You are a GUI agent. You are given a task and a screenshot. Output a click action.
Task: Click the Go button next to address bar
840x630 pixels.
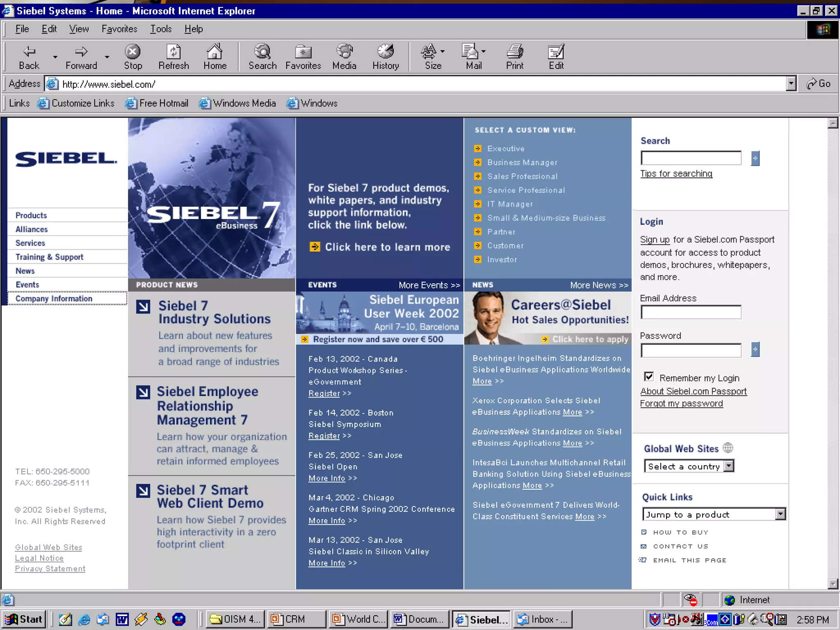click(818, 84)
